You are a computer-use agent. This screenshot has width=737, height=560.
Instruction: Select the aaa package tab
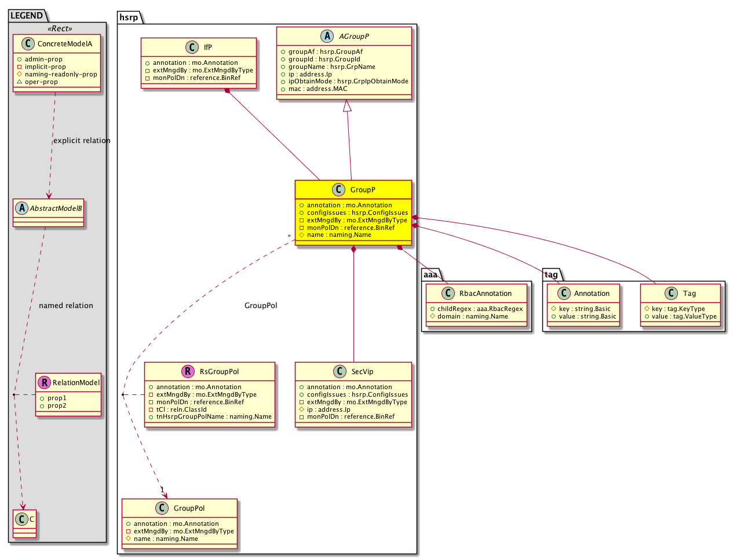click(x=430, y=274)
